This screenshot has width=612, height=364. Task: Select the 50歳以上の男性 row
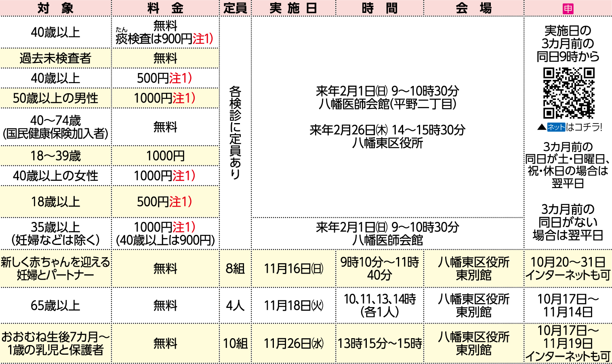(x=55, y=98)
